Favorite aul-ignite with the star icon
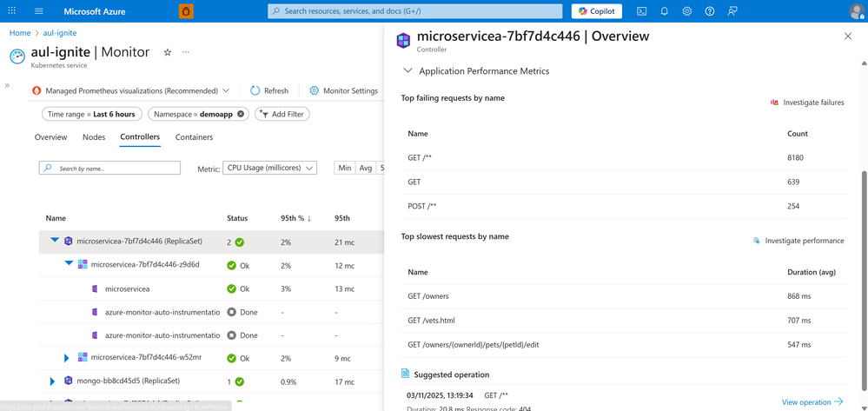Viewport: 868px width, 411px height. 168,52
